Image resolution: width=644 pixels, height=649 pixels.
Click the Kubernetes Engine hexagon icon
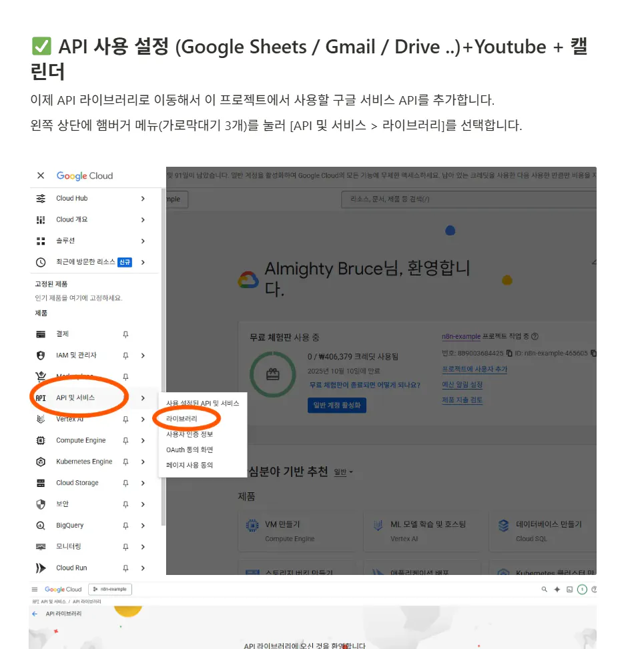click(41, 462)
